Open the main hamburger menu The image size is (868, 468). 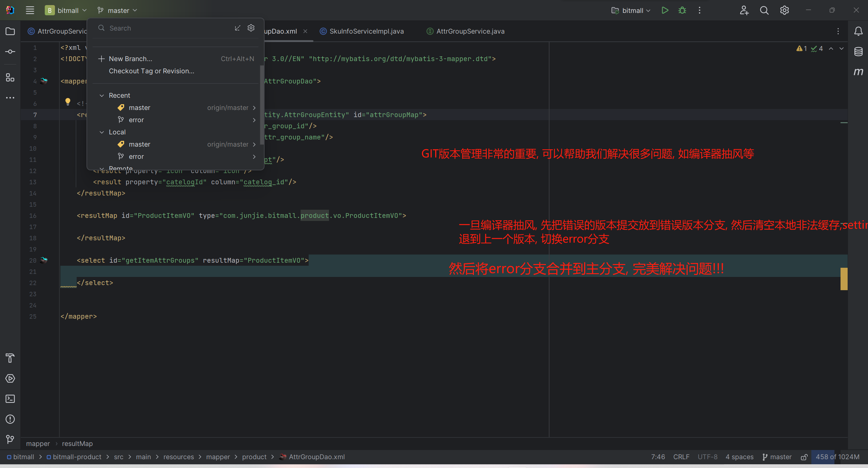[x=30, y=10]
